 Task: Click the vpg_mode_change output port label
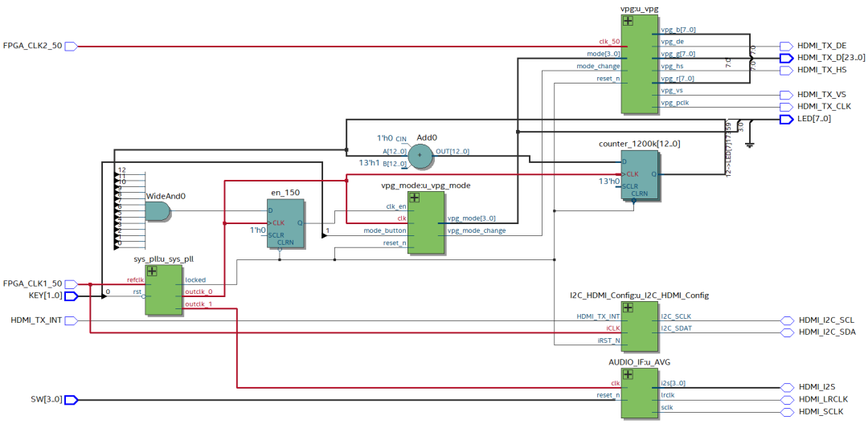(x=476, y=230)
